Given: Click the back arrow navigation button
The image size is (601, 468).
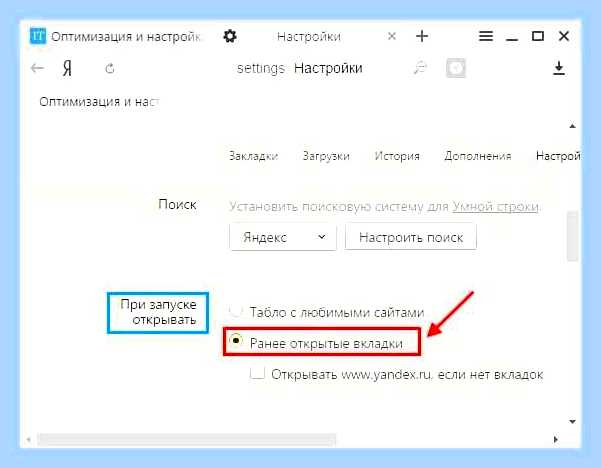Looking at the screenshot, I should coord(37,68).
